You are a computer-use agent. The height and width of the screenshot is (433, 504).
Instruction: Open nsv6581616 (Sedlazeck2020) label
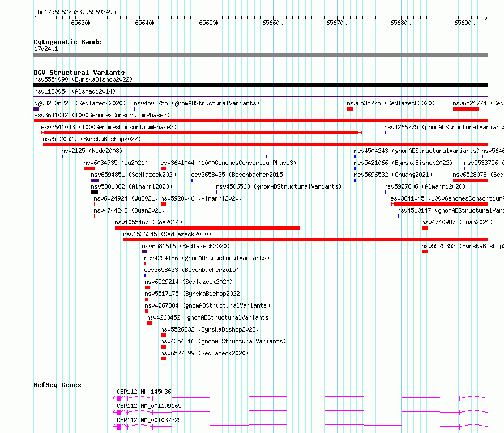(186, 246)
